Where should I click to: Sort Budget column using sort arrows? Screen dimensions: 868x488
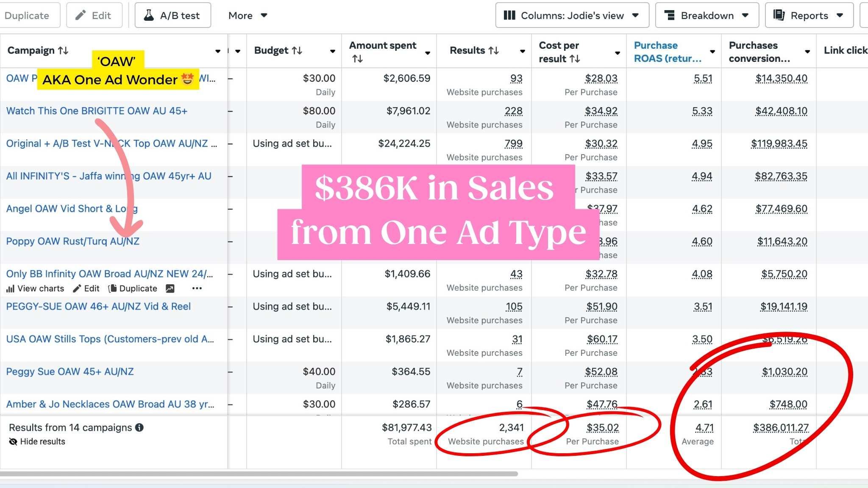297,50
